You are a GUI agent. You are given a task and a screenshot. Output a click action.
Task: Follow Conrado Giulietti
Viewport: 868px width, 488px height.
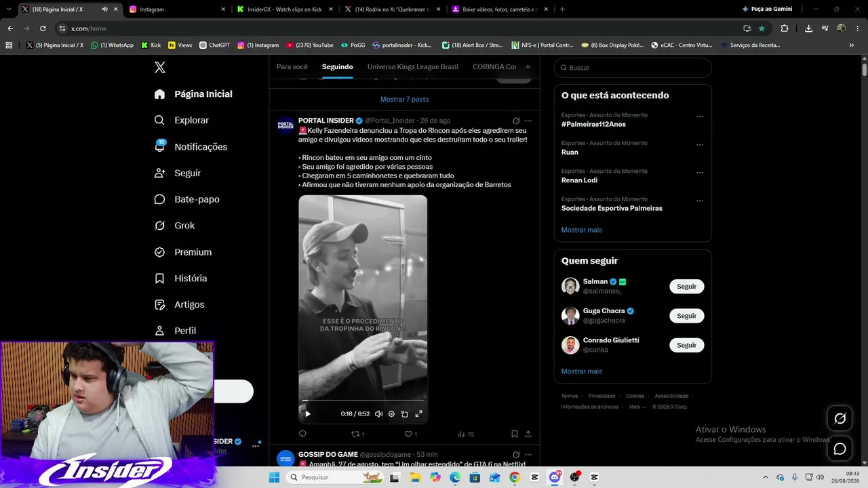coord(687,345)
